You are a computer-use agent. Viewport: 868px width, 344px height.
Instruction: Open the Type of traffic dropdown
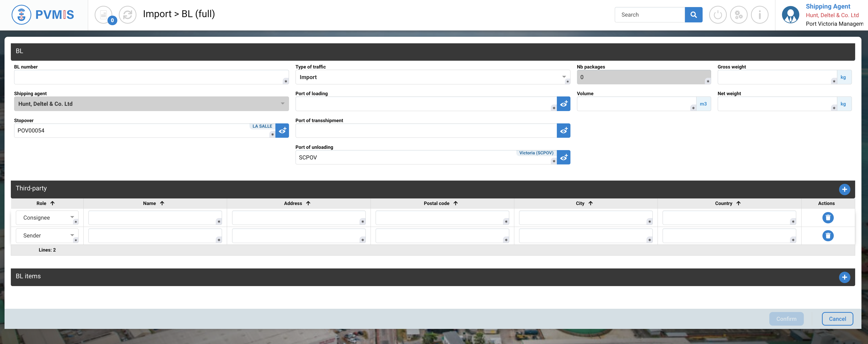click(x=431, y=77)
